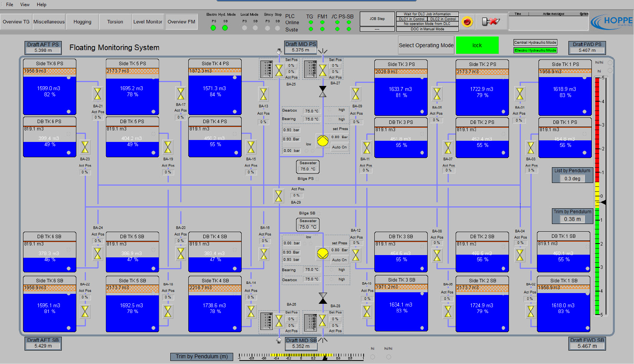The height and width of the screenshot is (364, 634).
Task: Toggle the PS pump Auto On button
Action: click(x=339, y=147)
